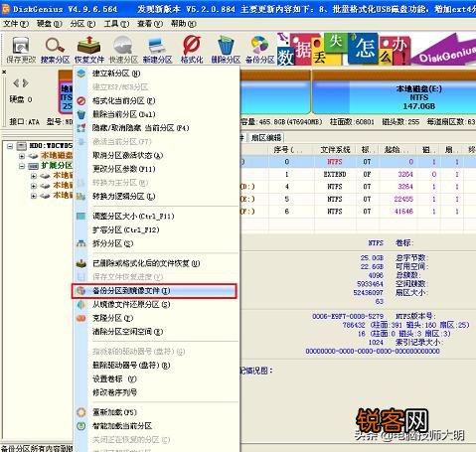Click the 标 column header
476x452 pixels.
368,150
